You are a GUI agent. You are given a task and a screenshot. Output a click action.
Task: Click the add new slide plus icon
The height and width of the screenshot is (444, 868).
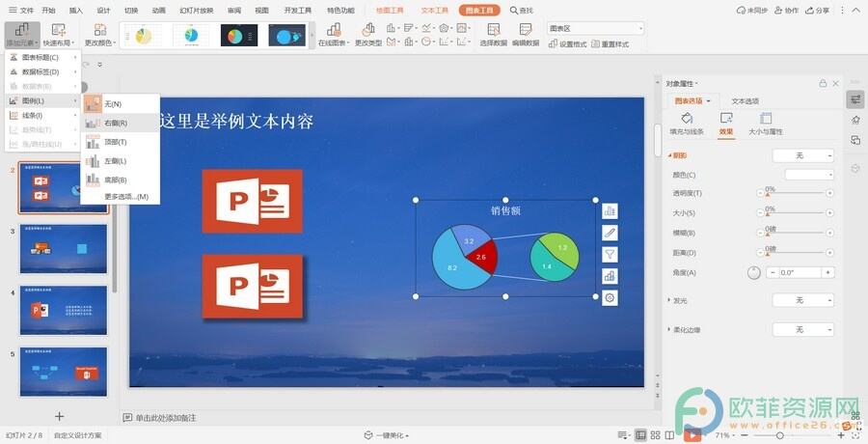pyautogui.click(x=59, y=416)
